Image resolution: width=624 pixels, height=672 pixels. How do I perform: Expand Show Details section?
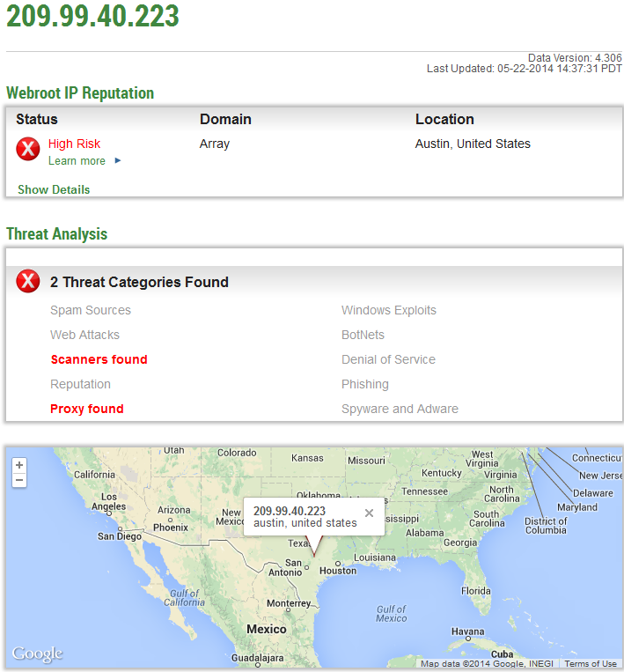[54, 189]
